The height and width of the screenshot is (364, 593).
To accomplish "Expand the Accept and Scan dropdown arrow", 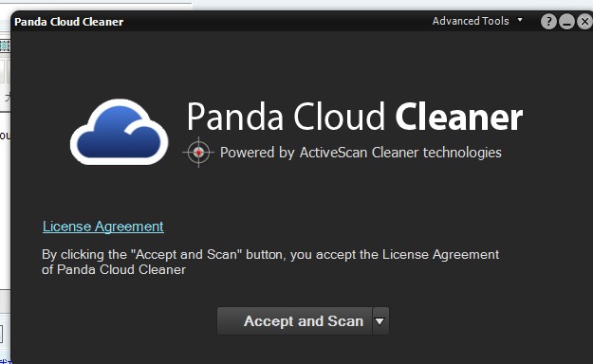I will click(380, 321).
